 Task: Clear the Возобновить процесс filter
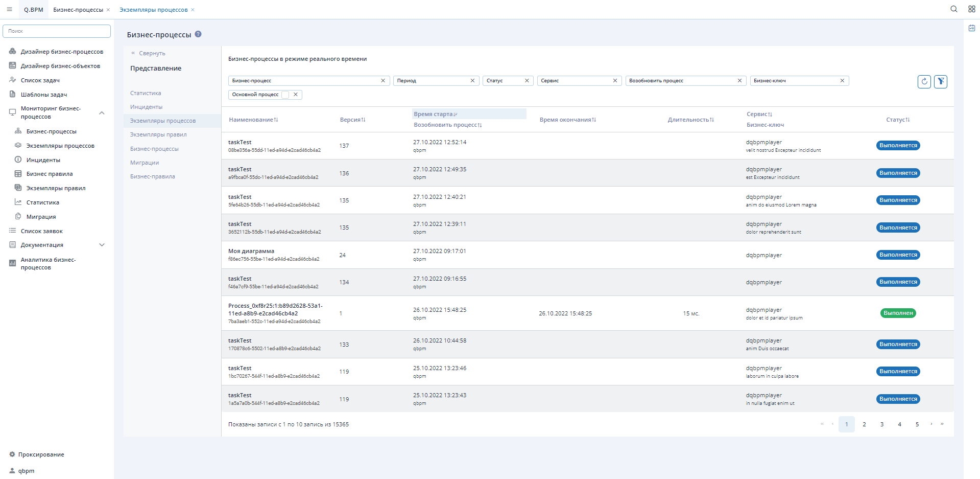point(739,81)
